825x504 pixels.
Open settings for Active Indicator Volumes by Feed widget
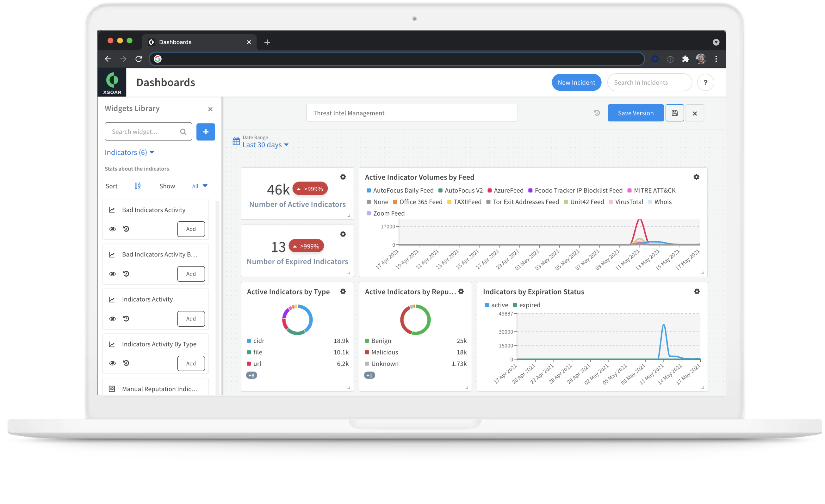(x=697, y=177)
